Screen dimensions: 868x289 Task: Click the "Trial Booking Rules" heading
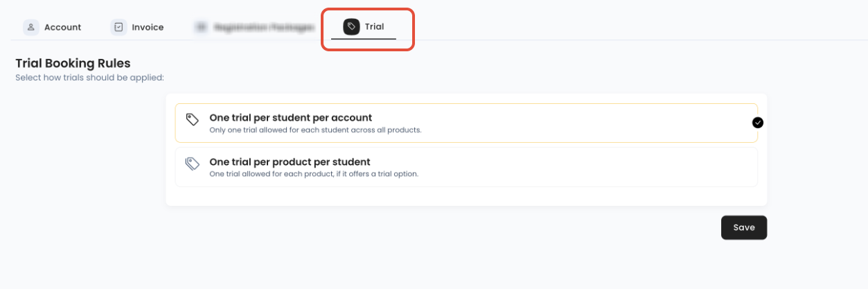pos(73,63)
